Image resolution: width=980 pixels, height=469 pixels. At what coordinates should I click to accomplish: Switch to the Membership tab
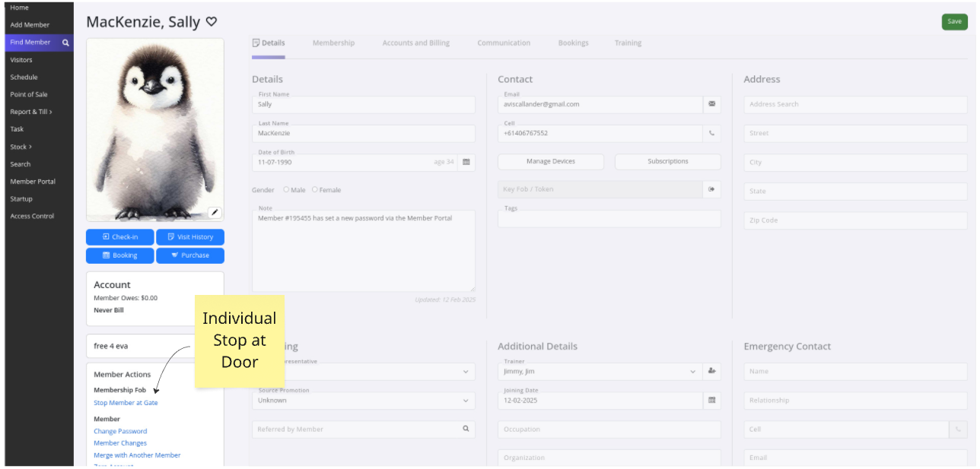pyautogui.click(x=333, y=43)
